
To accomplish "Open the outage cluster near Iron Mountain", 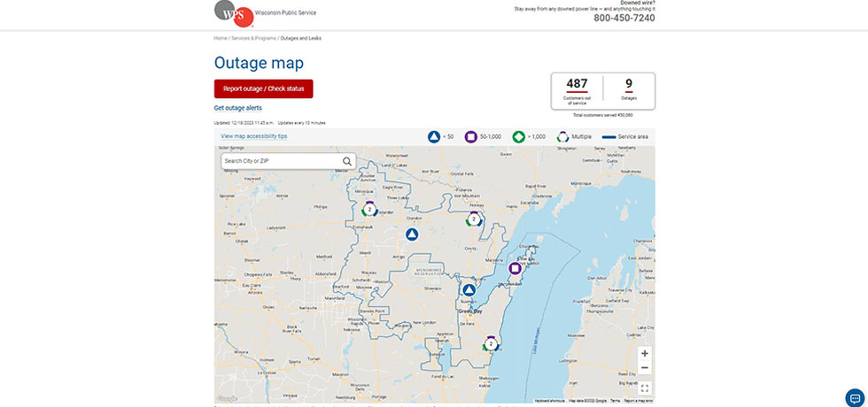I will pos(474,219).
